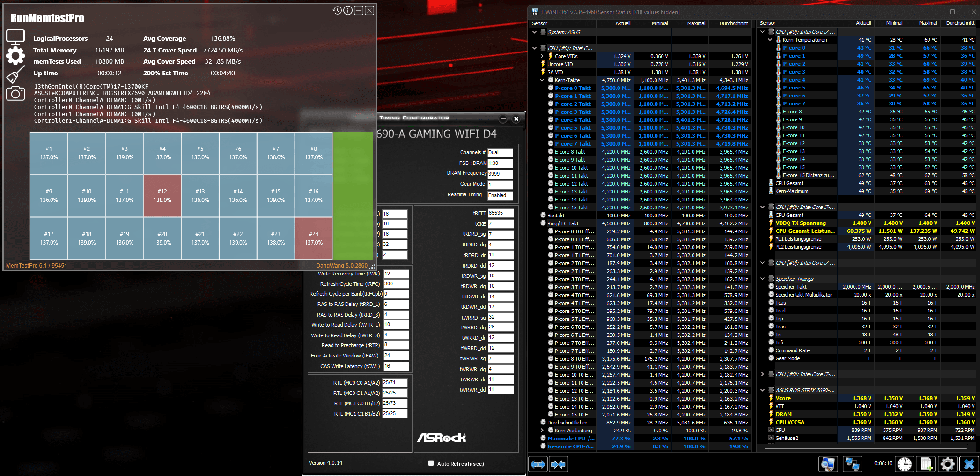
Task: Open RunMemtestPro history clock icon
Action: coord(337,10)
